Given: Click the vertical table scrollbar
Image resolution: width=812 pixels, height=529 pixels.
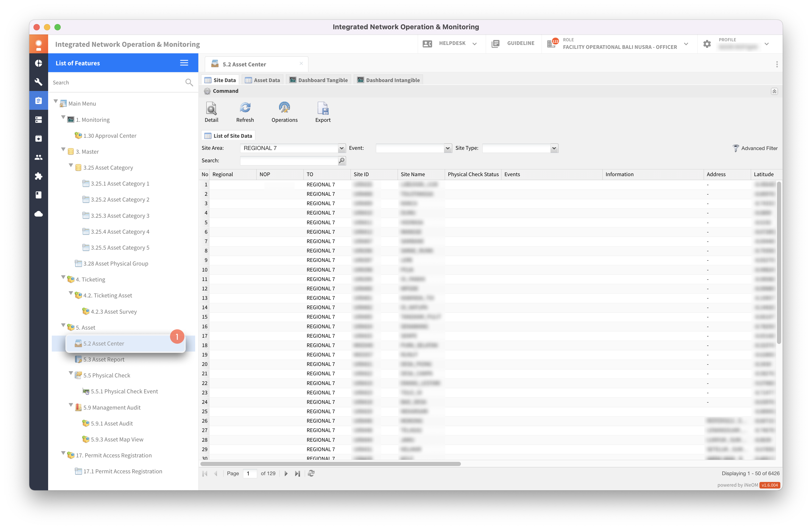Looking at the screenshot, I should coord(779,262).
